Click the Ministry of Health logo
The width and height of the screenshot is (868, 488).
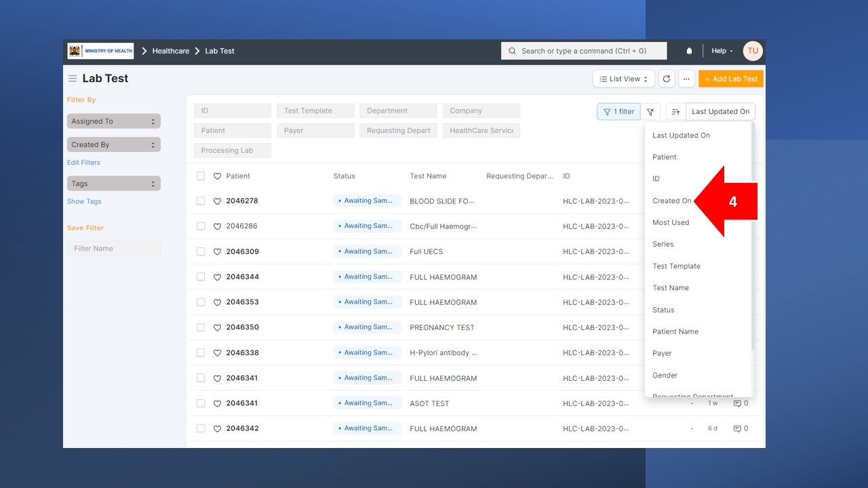pos(100,51)
